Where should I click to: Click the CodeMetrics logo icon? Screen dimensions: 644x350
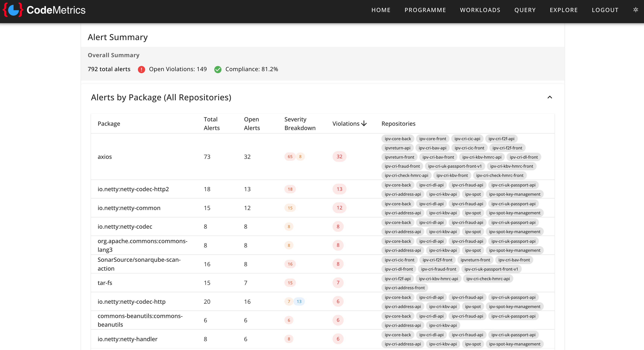pyautogui.click(x=13, y=10)
